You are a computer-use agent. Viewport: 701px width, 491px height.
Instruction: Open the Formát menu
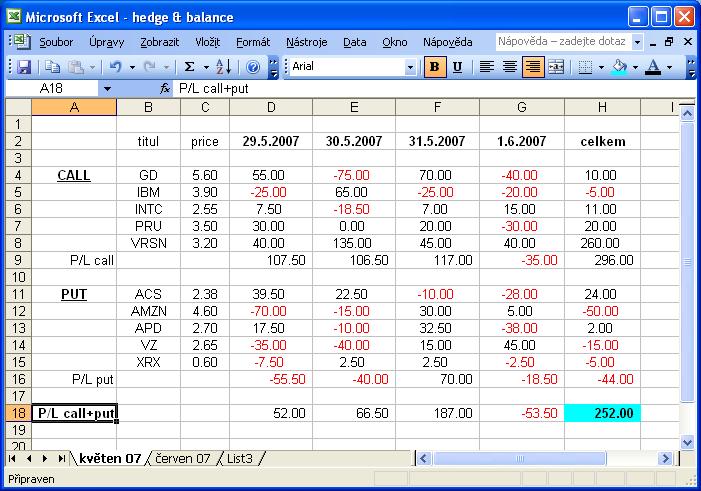click(x=253, y=42)
